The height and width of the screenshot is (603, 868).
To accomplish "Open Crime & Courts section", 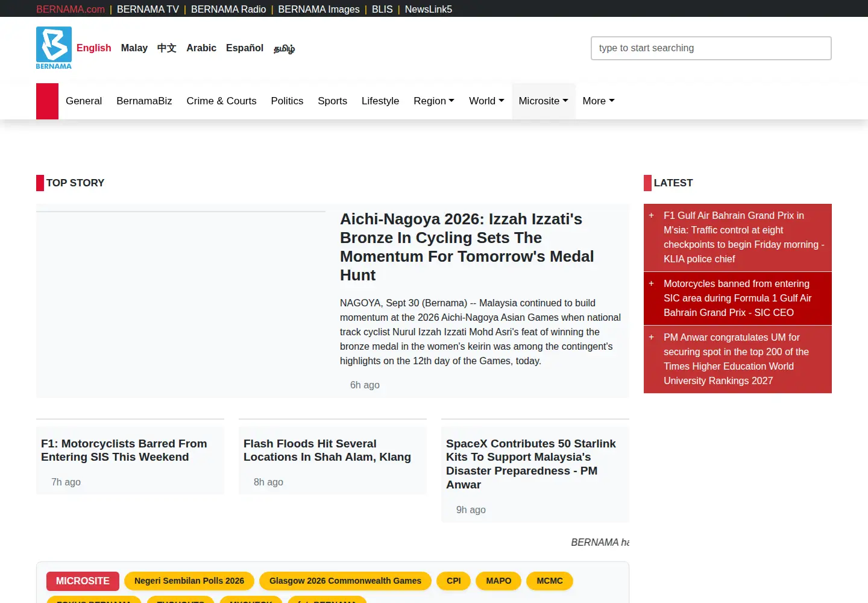I will coord(221,101).
